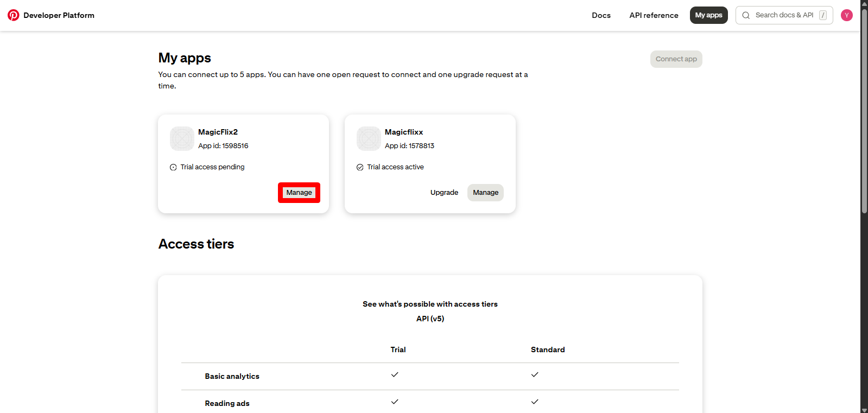The image size is (868, 413).
Task: Click Standard checkmark in Reading ads row
Action: click(x=535, y=402)
